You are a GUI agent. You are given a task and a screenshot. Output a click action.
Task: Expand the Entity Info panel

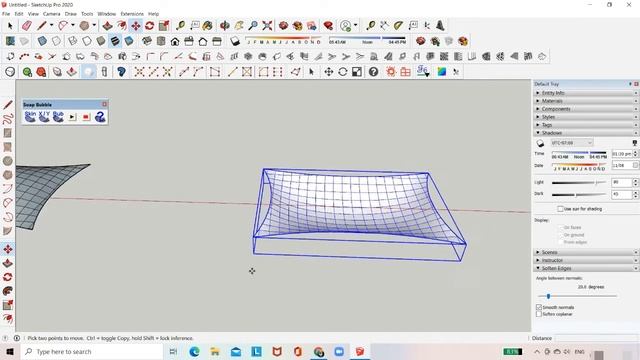tap(586, 93)
